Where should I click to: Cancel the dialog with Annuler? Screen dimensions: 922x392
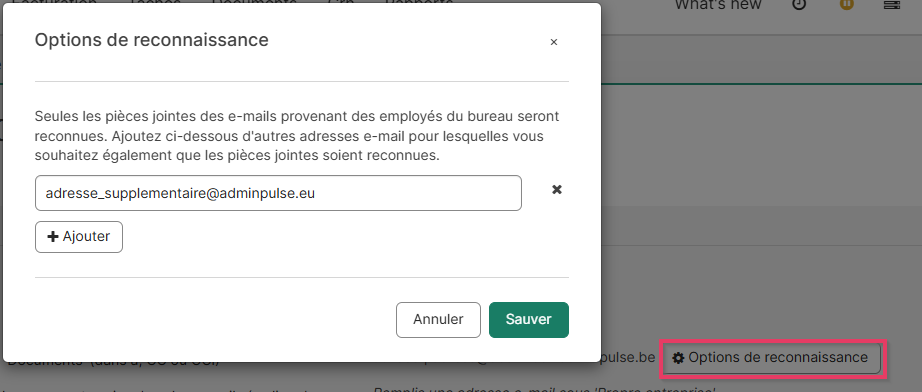438,320
